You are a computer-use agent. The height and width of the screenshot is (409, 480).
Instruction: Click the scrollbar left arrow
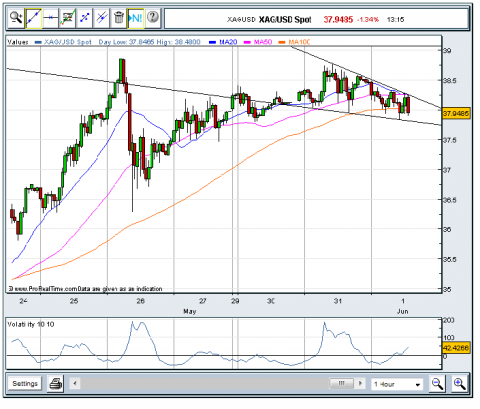coord(75,383)
